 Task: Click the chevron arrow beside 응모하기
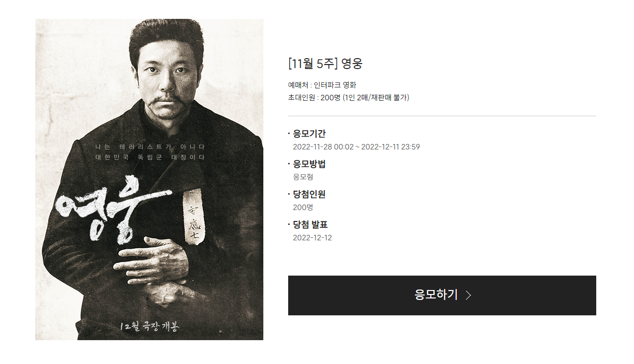click(469, 295)
